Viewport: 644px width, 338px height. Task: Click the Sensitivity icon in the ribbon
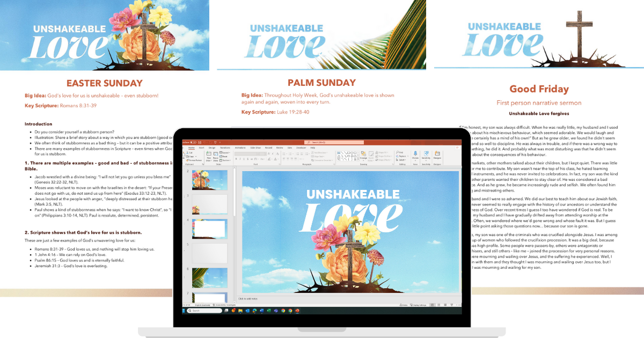426,155
